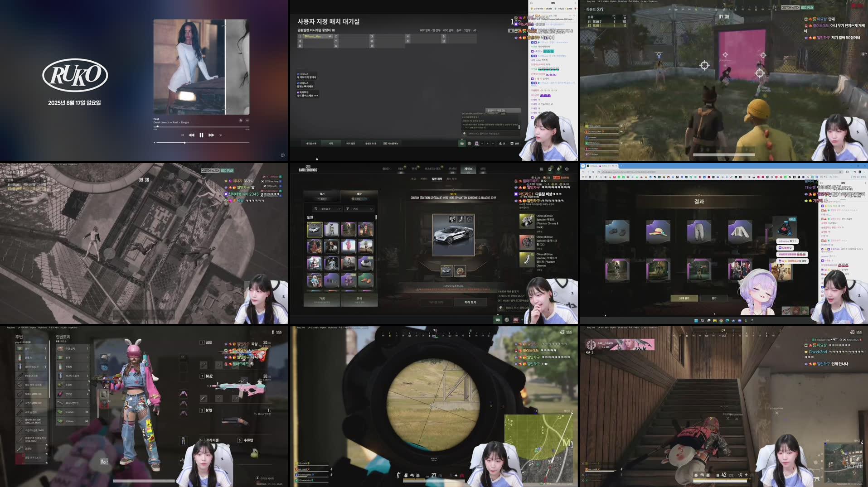Select the Pistol_Man slot in team 1

315,36
